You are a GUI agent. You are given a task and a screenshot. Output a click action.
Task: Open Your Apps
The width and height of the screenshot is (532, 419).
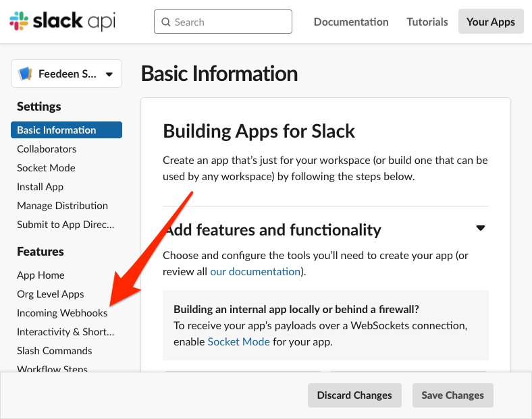click(490, 22)
